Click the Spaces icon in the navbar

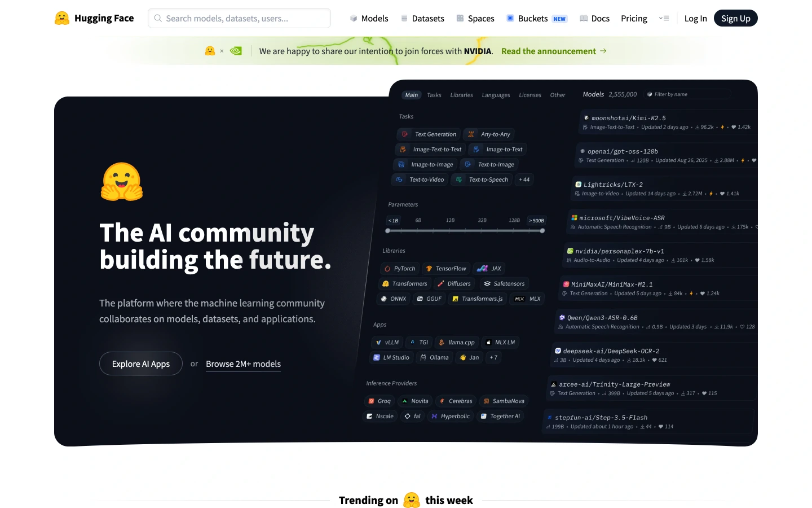coord(460,19)
